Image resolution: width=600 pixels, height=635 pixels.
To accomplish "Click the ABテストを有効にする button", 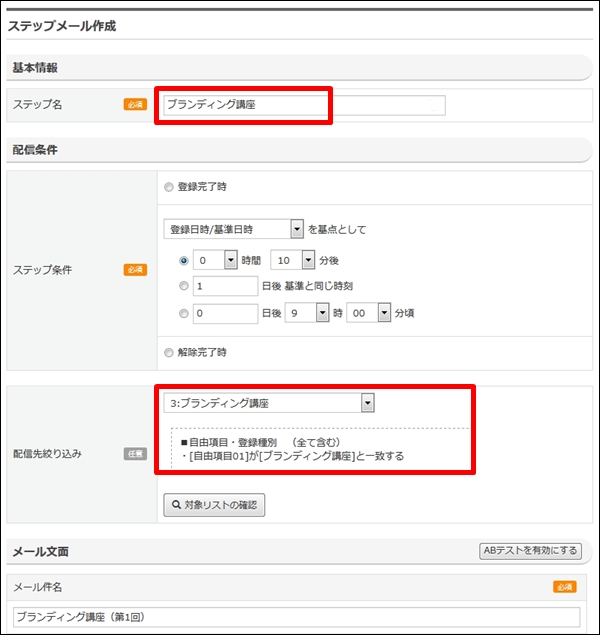I will coord(530,551).
